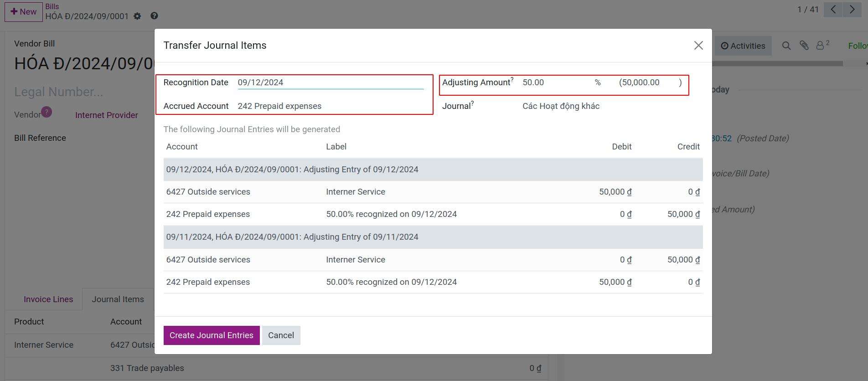Go to next record arrow
Viewport: 868px width, 381px height.
(x=852, y=10)
